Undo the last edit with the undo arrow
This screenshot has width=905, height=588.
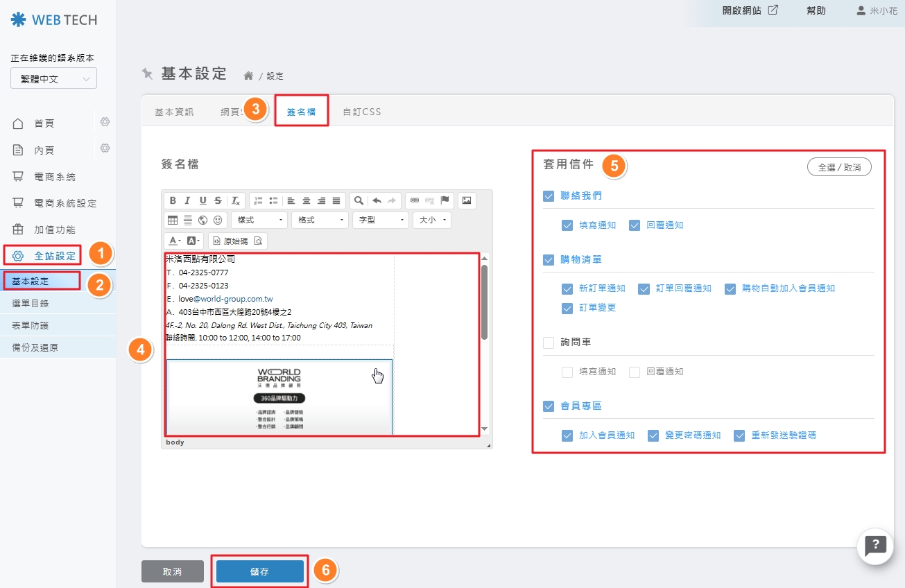(377, 201)
